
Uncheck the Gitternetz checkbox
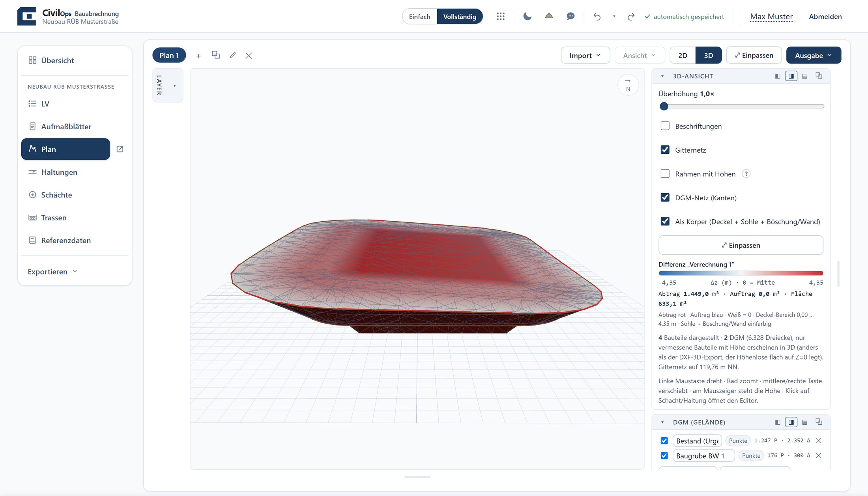click(665, 150)
